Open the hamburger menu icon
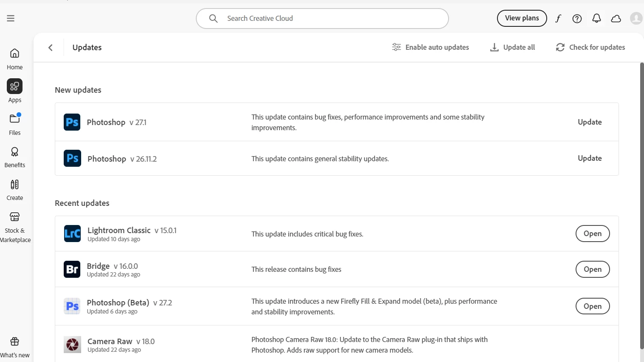The height and width of the screenshot is (362, 644). 11,18
